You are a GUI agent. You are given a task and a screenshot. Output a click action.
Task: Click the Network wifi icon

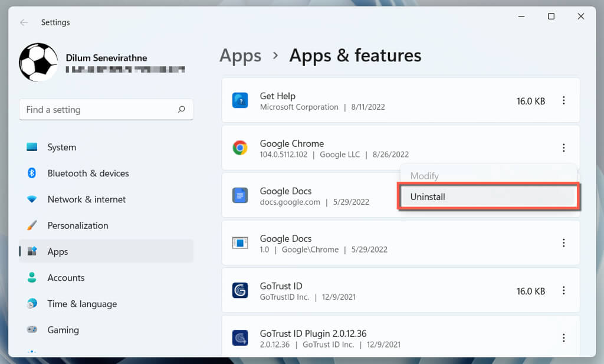tap(32, 199)
